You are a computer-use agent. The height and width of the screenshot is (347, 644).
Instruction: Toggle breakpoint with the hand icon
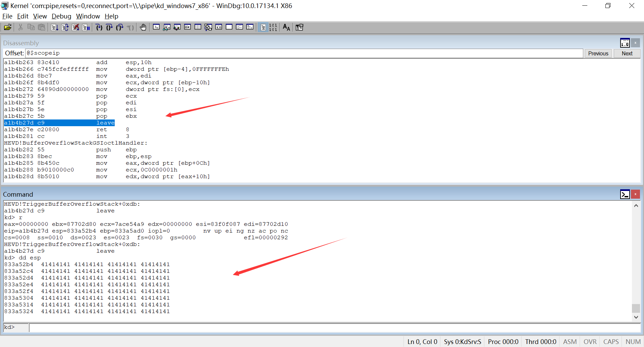(143, 27)
